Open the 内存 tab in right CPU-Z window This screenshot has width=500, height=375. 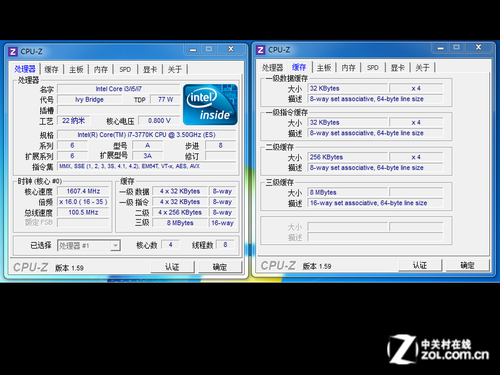pyautogui.click(x=348, y=68)
